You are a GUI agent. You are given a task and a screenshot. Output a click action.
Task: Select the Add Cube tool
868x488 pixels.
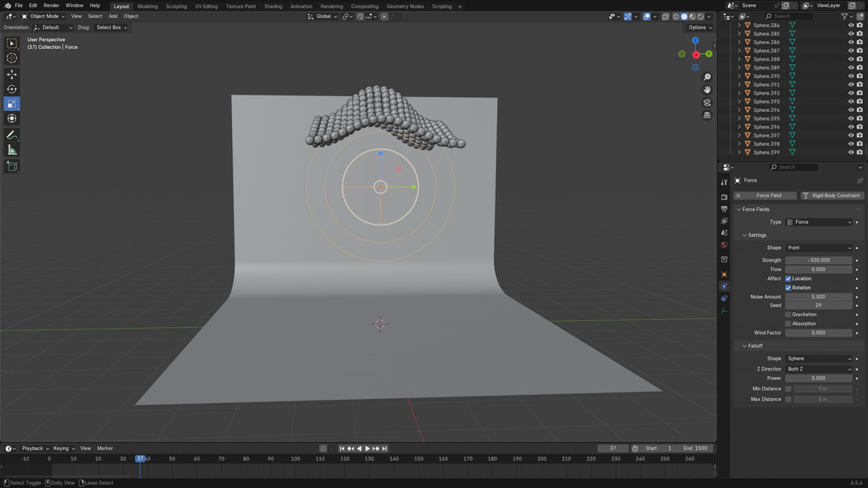[x=12, y=166]
